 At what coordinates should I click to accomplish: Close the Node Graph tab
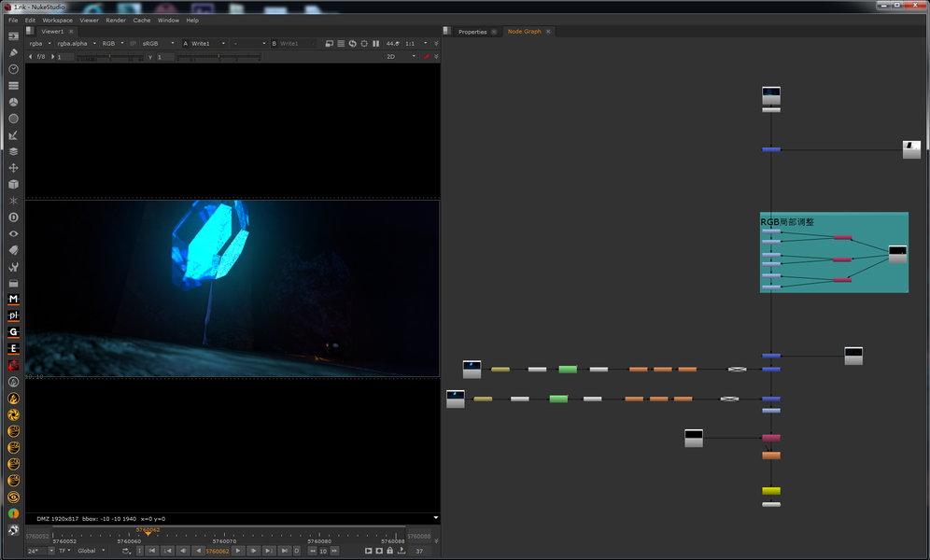(548, 32)
